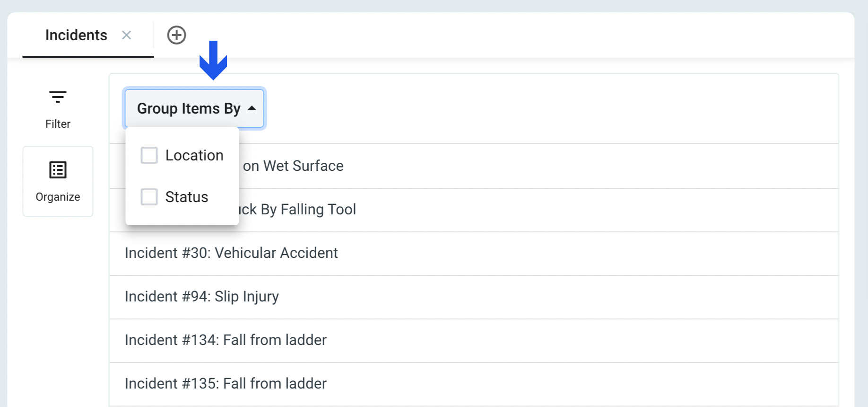868x407 pixels.
Task: Check the Location checkbox
Action: [149, 155]
